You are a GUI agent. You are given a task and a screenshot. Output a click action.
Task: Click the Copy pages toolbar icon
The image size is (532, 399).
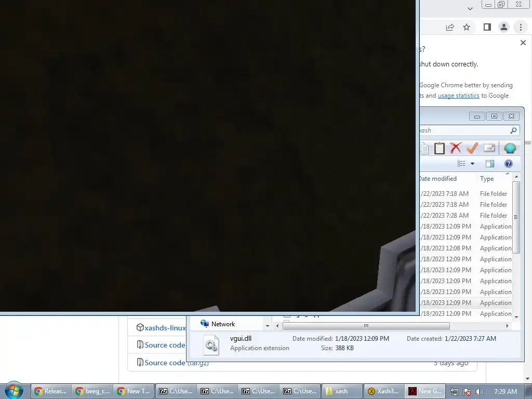pyautogui.click(x=424, y=148)
